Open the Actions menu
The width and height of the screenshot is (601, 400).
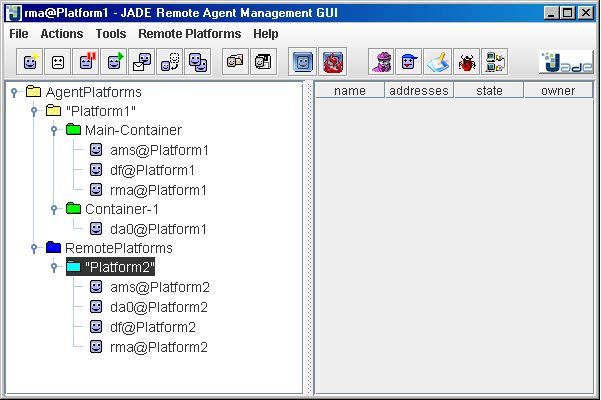[x=62, y=34]
